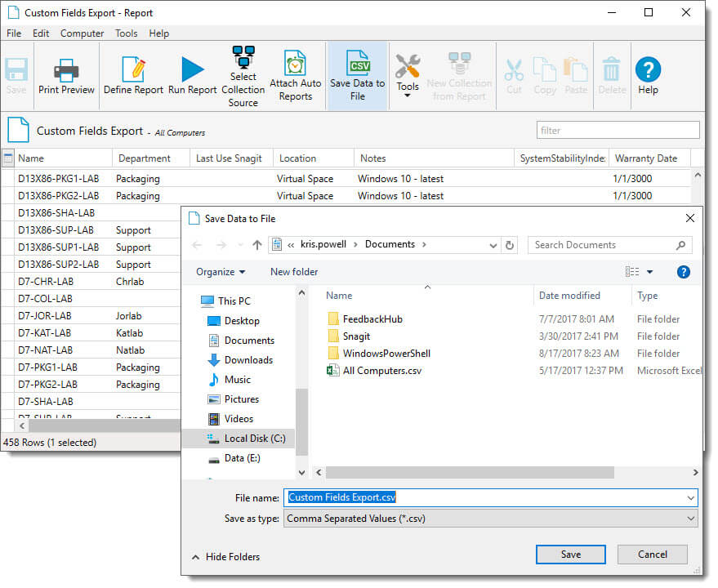Click file list horizontal scrollbar
The height and width of the screenshot is (588, 718).
(470, 472)
